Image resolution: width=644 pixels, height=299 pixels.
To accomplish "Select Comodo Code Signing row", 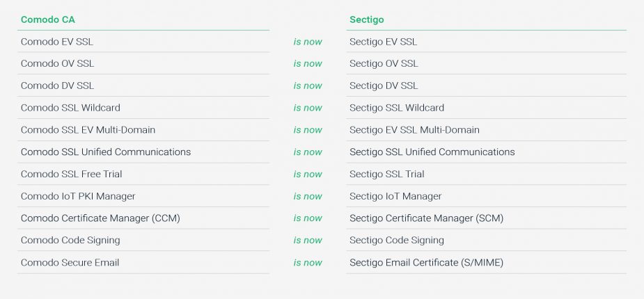I will click(70, 241).
